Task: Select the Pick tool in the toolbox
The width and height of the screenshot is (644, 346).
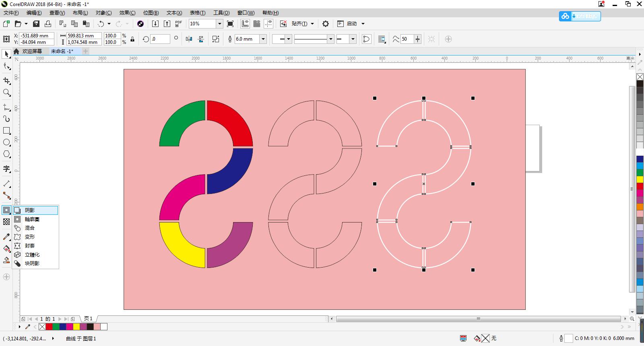Action: 6,54
